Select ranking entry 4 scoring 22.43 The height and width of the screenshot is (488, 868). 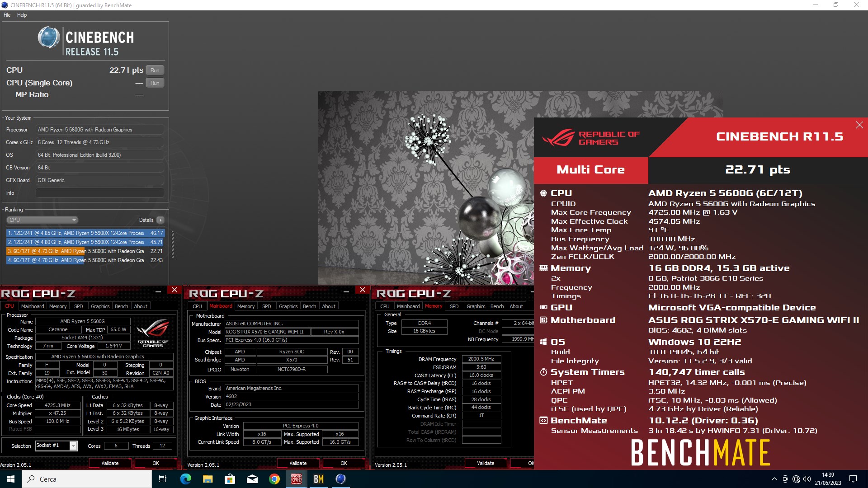(85, 260)
